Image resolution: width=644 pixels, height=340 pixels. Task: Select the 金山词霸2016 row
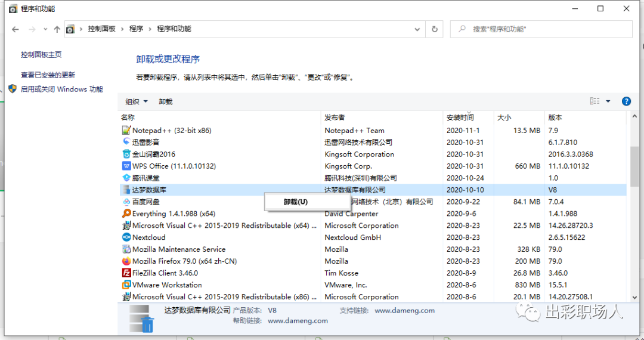tap(373, 154)
